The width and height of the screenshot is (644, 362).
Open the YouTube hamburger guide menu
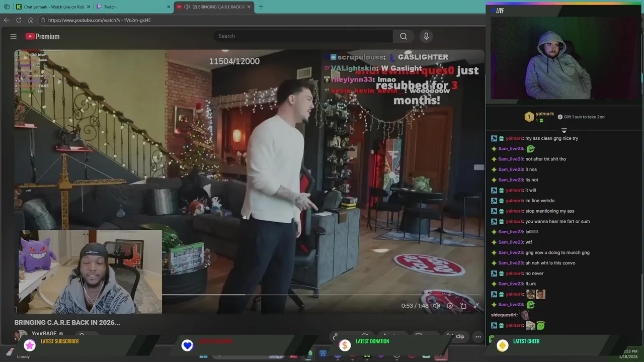pyautogui.click(x=14, y=36)
